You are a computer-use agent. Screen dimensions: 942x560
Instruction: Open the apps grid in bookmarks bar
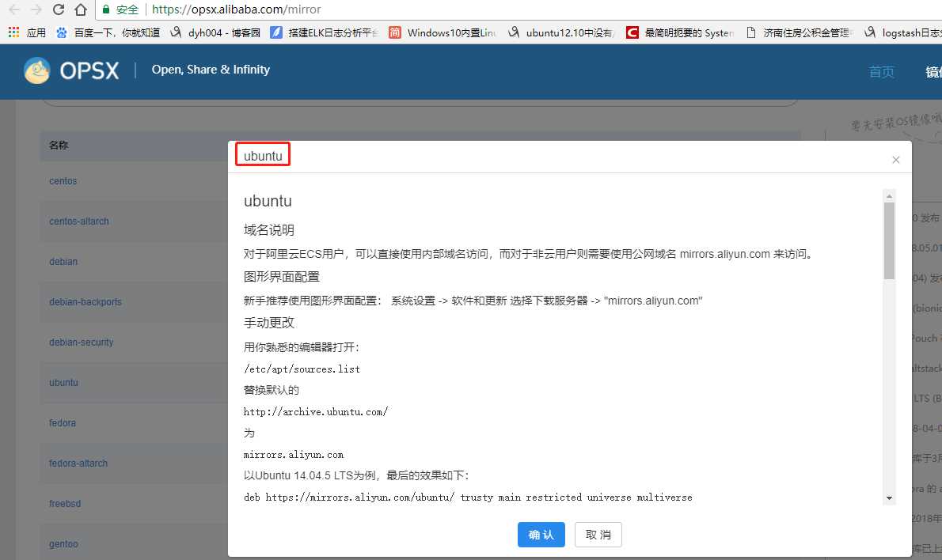[26, 32]
